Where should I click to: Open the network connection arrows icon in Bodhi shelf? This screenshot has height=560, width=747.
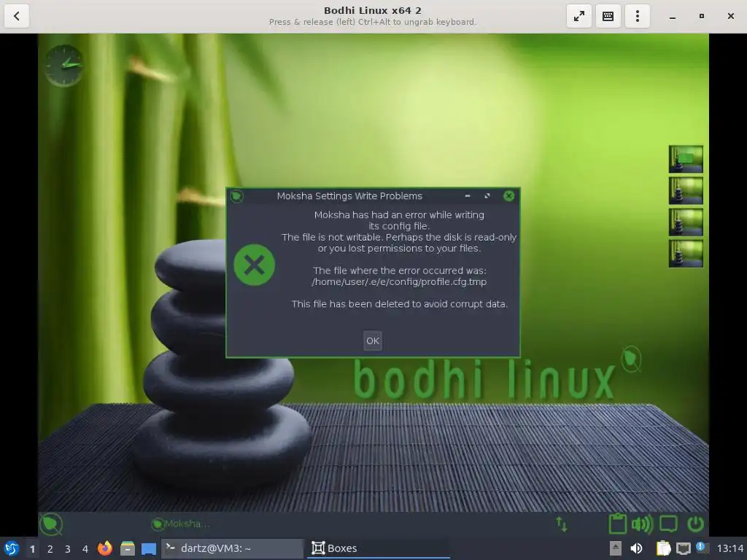[x=562, y=524]
